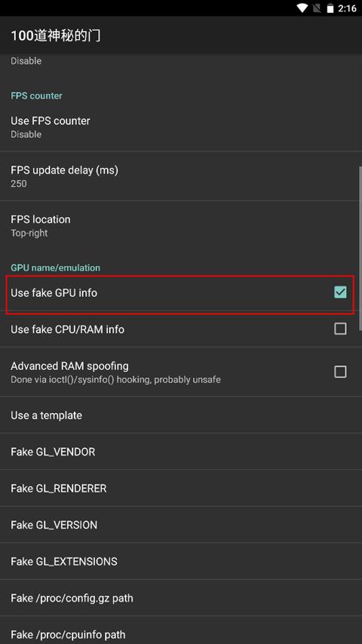The height and width of the screenshot is (644, 362).
Task: Tap the Wi-Fi status icon
Action: [x=302, y=8]
